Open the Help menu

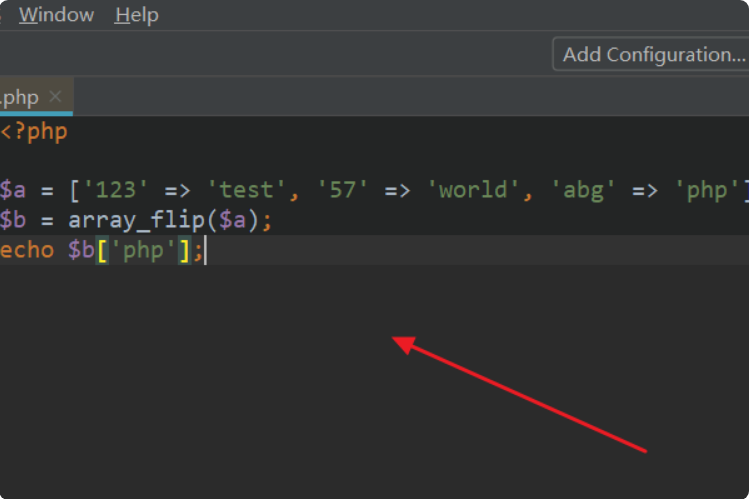(x=137, y=15)
